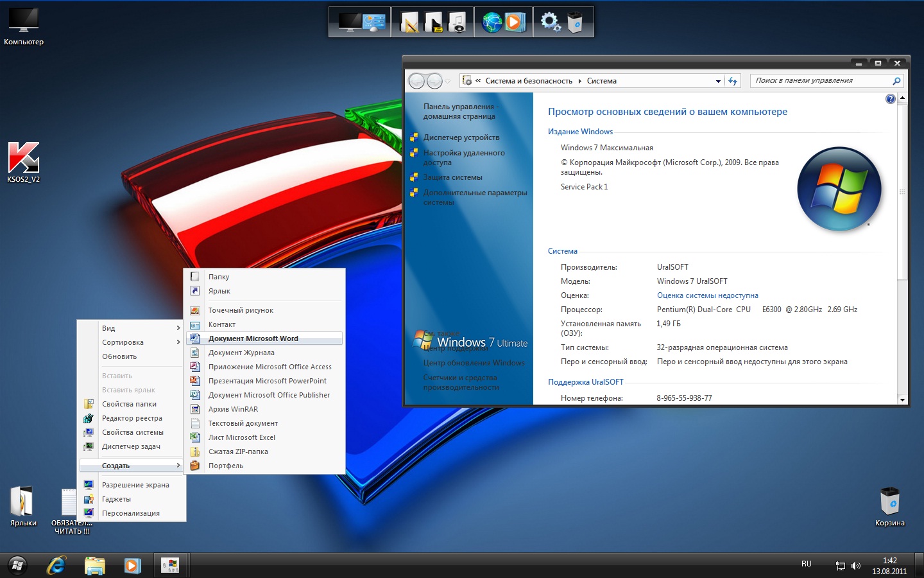Choose Гаджеты in the context menu

pyautogui.click(x=132, y=499)
